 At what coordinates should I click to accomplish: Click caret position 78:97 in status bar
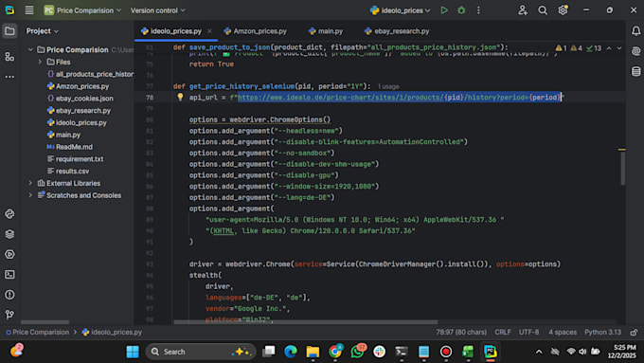[461, 332]
